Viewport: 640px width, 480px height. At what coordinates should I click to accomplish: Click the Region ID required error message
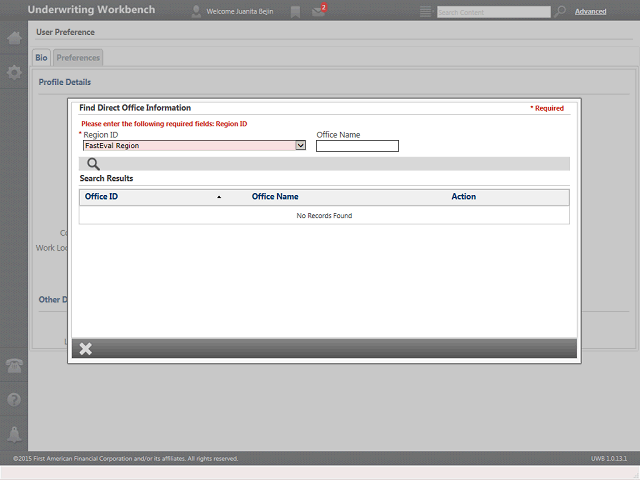164,124
